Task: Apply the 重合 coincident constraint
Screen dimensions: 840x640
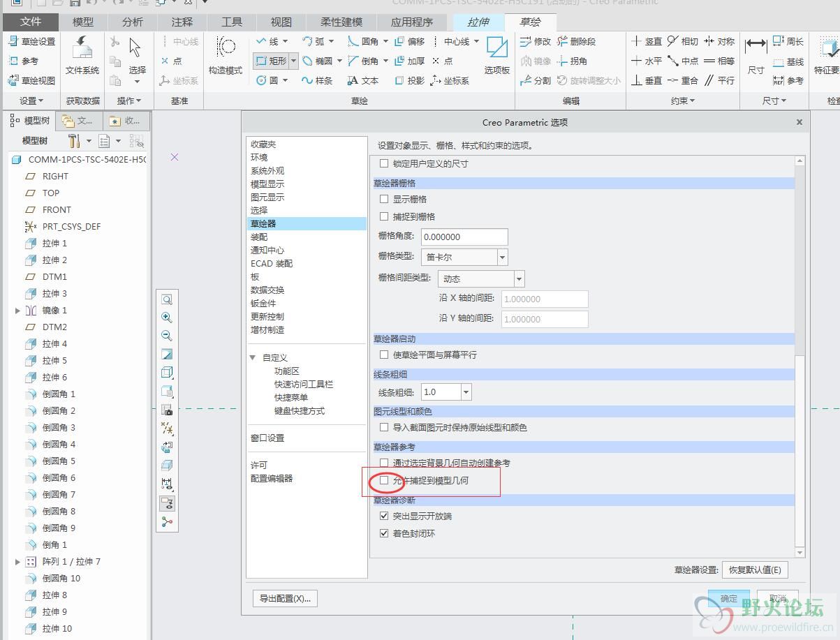Action: tap(683, 80)
